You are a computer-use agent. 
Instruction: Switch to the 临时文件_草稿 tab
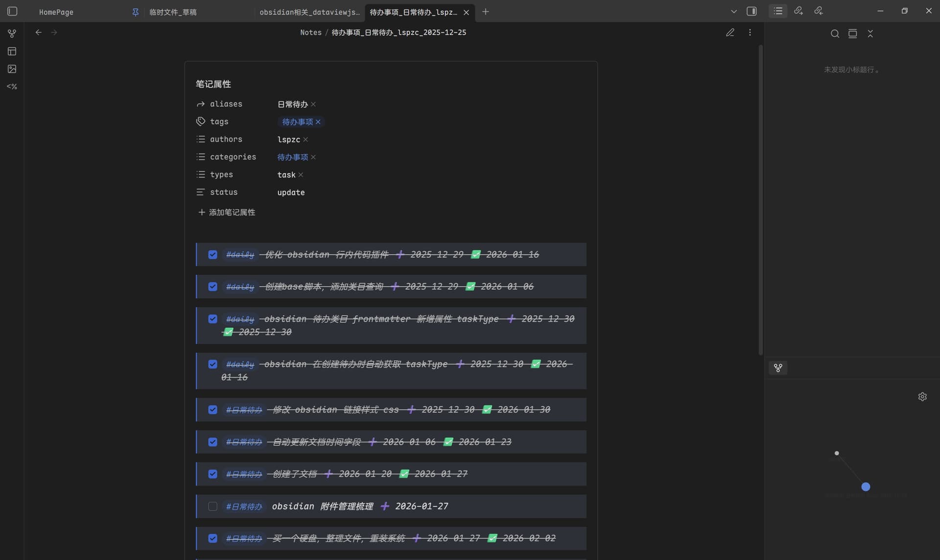pyautogui.click(x=173, y=12)
